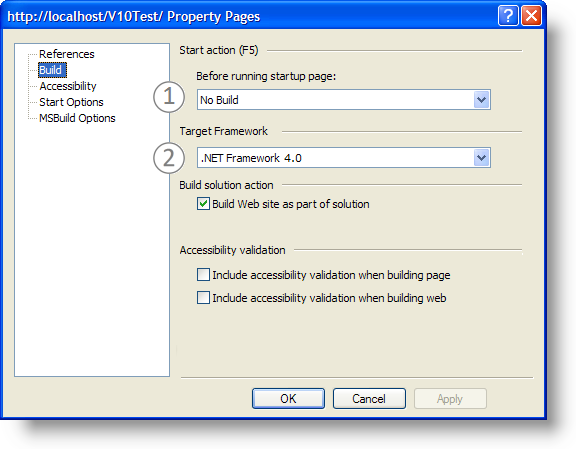
Task: Expand the .NET Framework 4.0 dropdown arrow
Action: click(x=481, y=158)
